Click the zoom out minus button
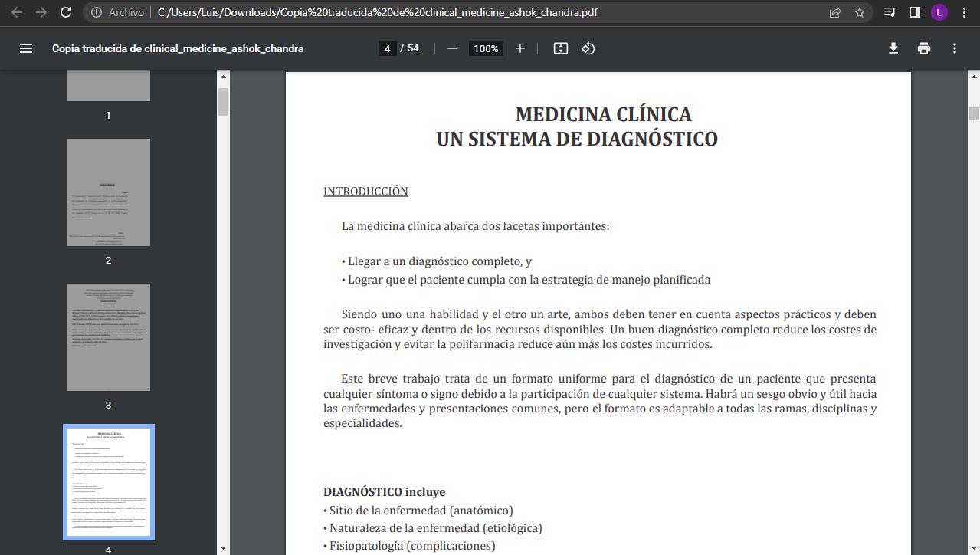 [452, 48]
